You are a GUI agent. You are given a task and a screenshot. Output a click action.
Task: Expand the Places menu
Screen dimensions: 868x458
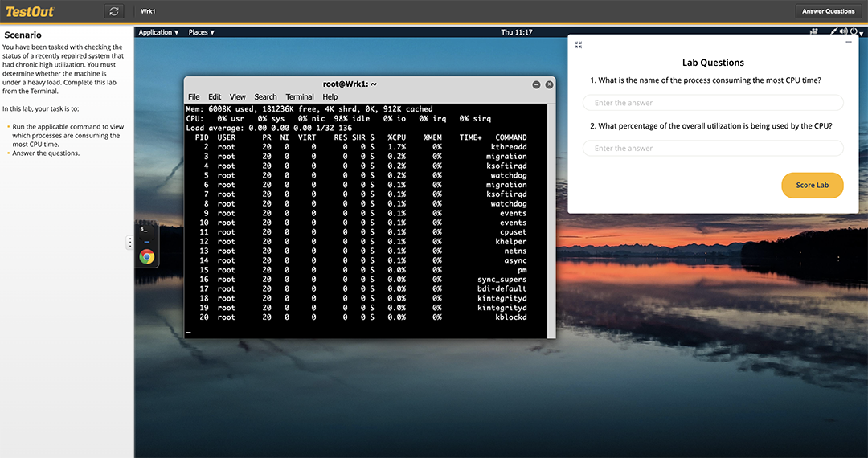coord(202,32)
